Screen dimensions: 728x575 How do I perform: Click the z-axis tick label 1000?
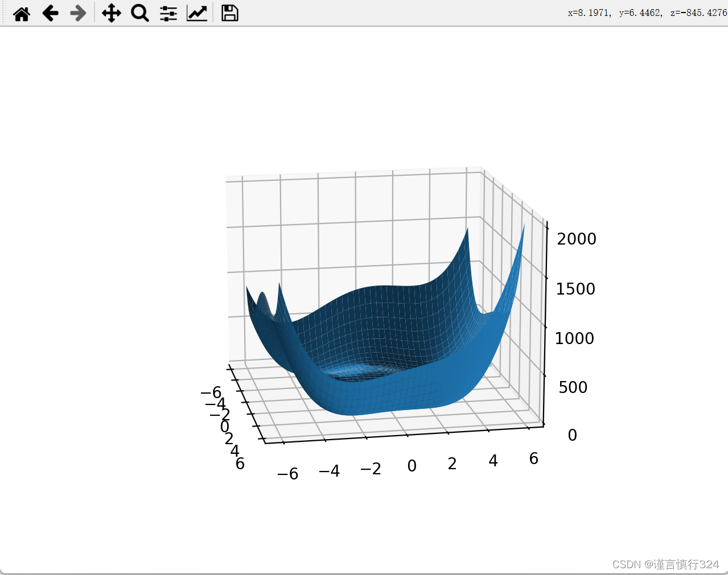[574, 338]
